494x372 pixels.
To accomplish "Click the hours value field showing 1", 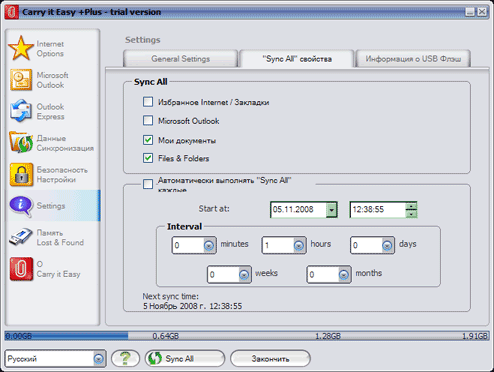I will 278,246.
